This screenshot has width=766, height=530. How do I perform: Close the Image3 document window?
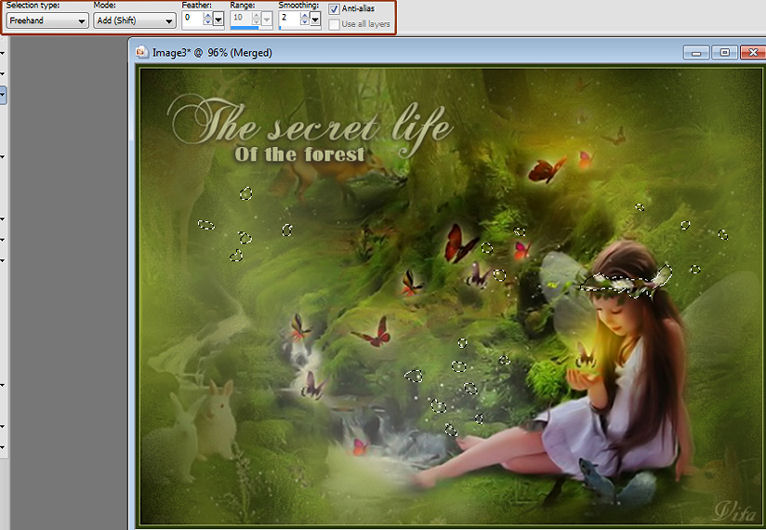pyautogui.click(x=753, y=52)
